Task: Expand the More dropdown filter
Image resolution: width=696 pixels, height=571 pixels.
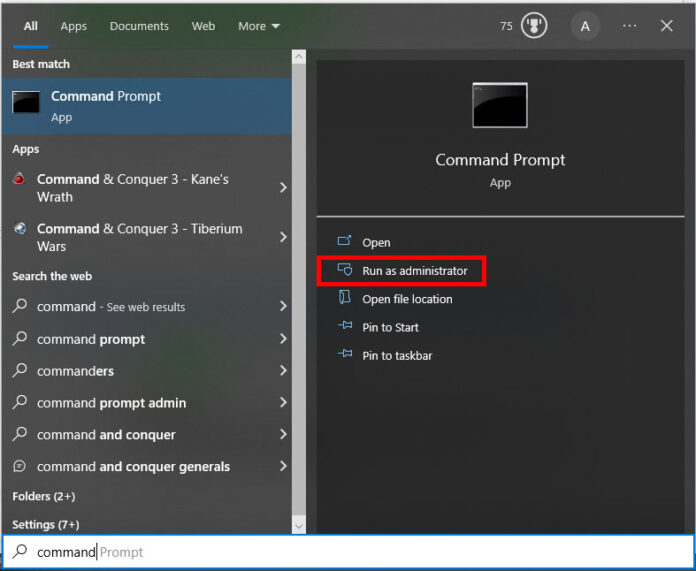Action: click(x=259, y=26)
